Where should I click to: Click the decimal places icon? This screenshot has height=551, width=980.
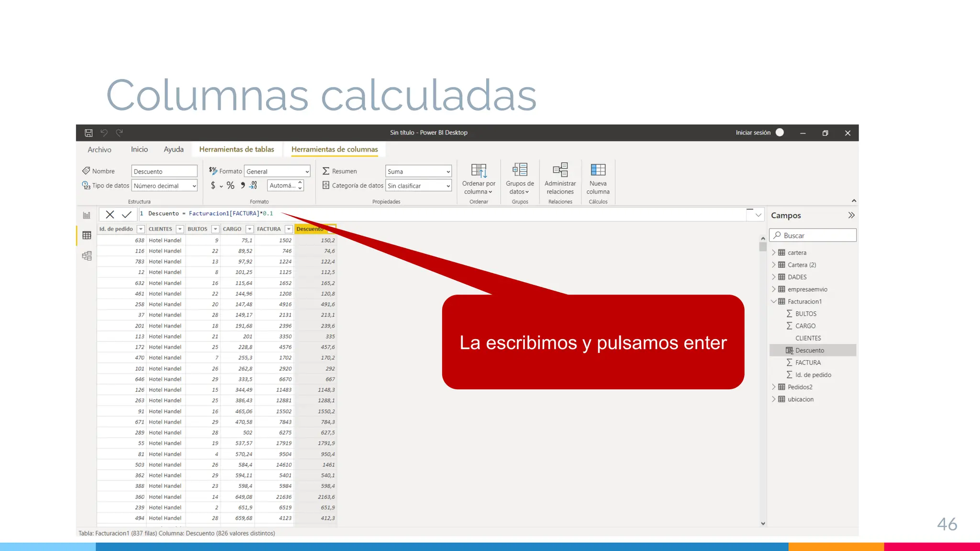(254, 186)
